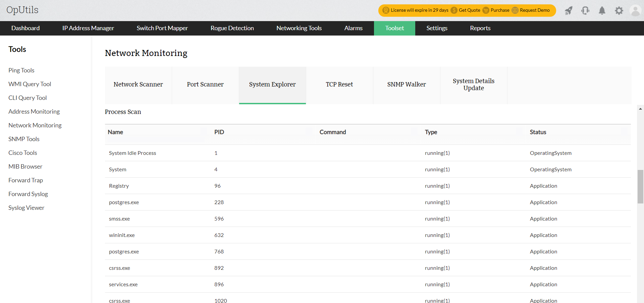Click the Purchase link
The width and height of the screenshot is (644, 303).
[x=500, y=10]
